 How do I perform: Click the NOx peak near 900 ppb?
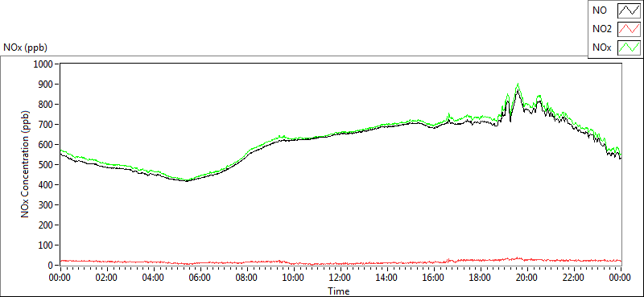(x=518, y=85)
